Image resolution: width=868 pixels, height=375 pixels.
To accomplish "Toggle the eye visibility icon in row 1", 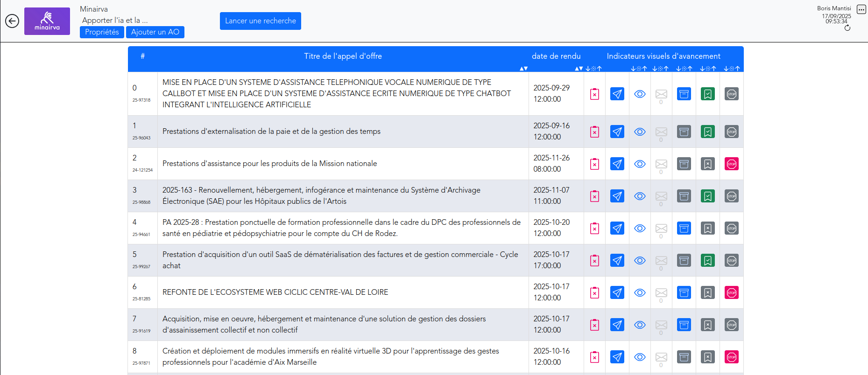I will pyautogui.click(x=640, y=132).
